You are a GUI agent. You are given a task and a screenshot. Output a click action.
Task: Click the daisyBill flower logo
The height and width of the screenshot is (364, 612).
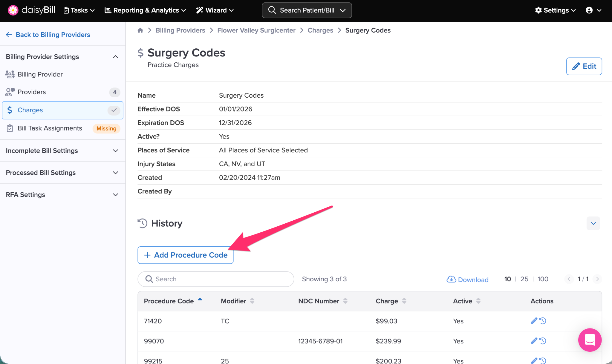pos(13,10)
